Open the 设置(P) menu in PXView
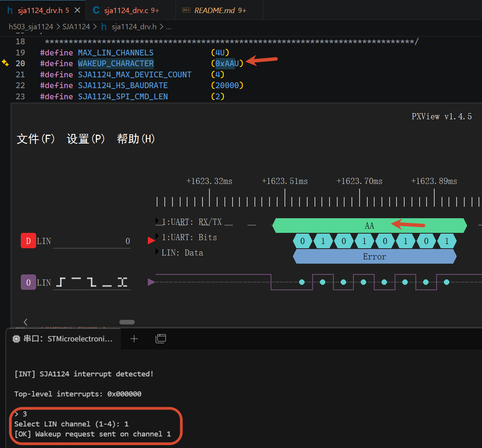The image size is (482, 448). (x=86, y=139)
